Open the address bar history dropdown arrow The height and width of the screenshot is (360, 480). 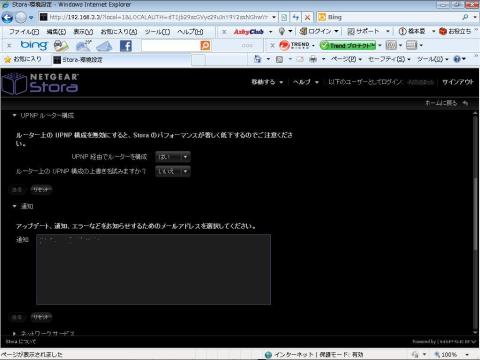point(274,17)
